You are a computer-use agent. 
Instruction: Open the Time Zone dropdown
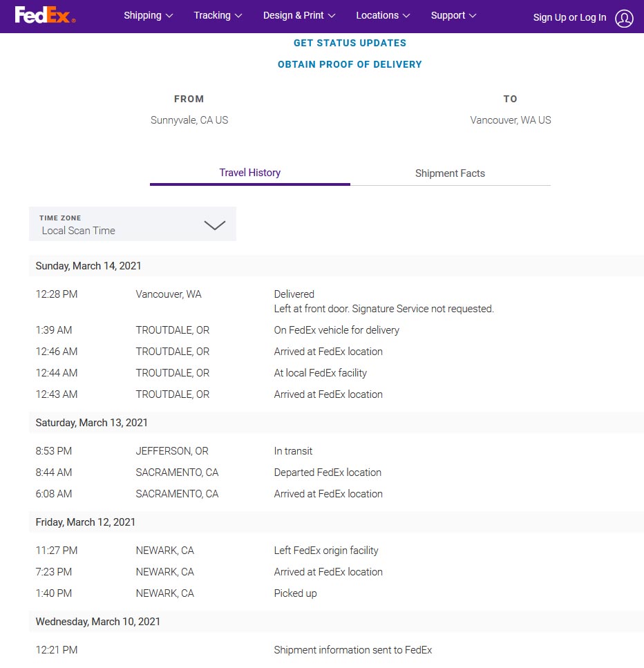tap(133, 224)
